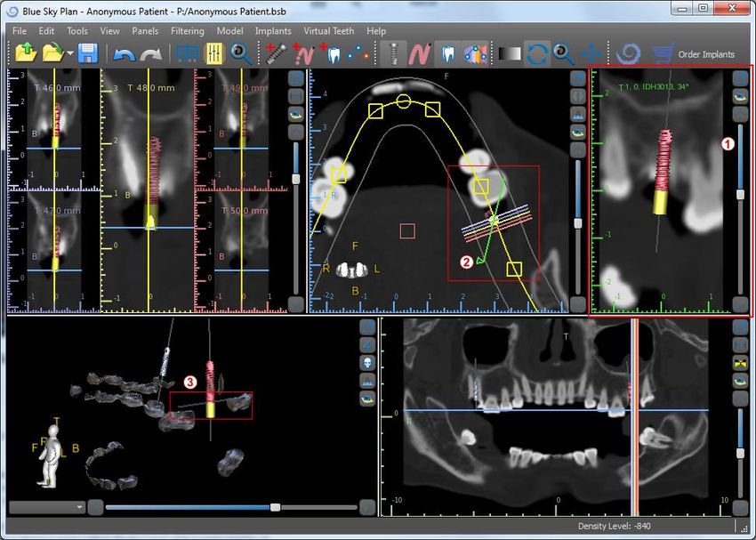This screenshot has width=756, height=540.
Task: Open the Implants menu
Action: (x=273, y=31)
